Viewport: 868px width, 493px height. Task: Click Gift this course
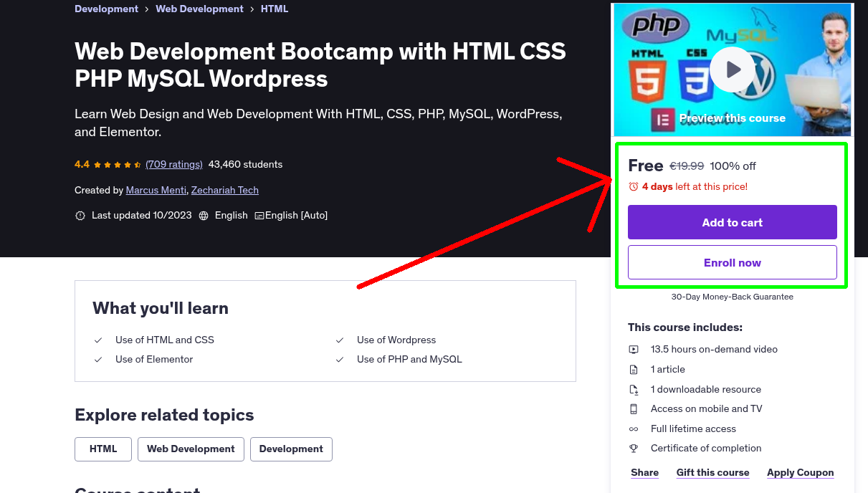click(x=713, y=473)
